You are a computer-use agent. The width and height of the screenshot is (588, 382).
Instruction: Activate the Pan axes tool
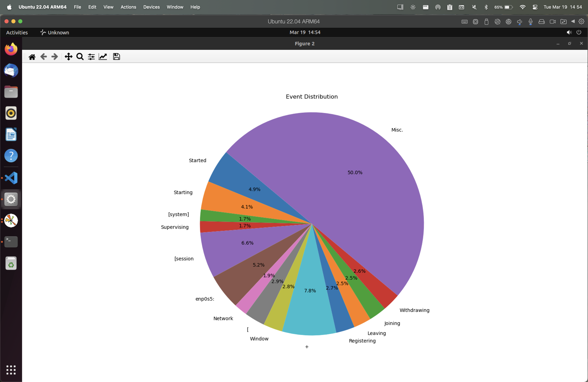68,57
